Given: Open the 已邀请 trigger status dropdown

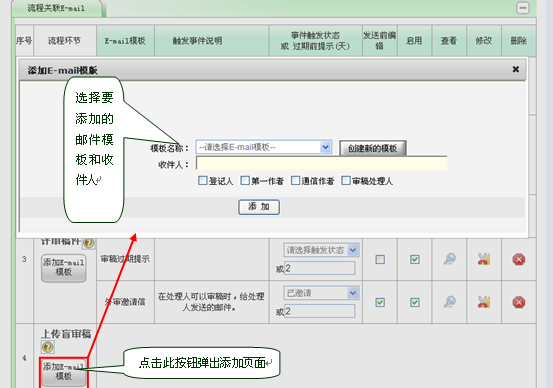Looking at the screenshot, I should pos(321,293).
